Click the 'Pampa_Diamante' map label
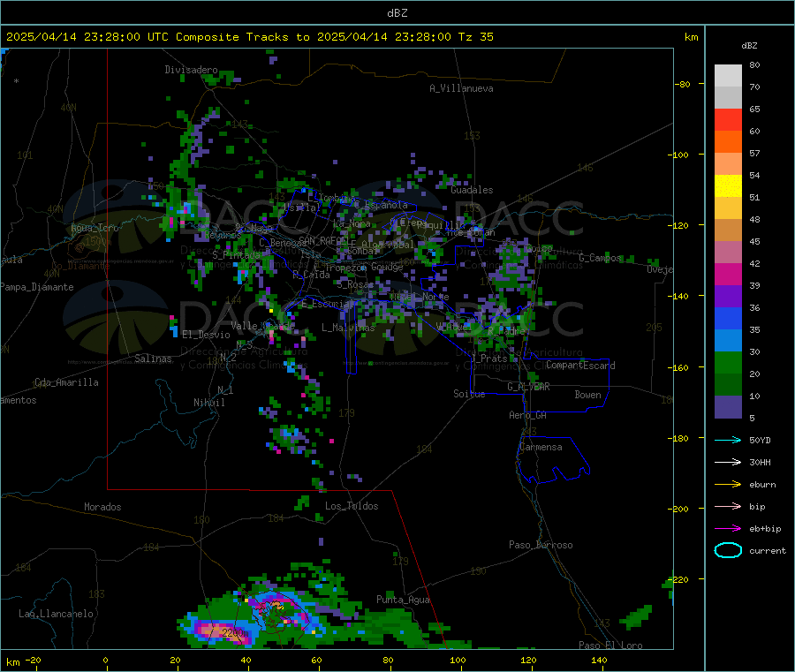 [x=37, y=287]
